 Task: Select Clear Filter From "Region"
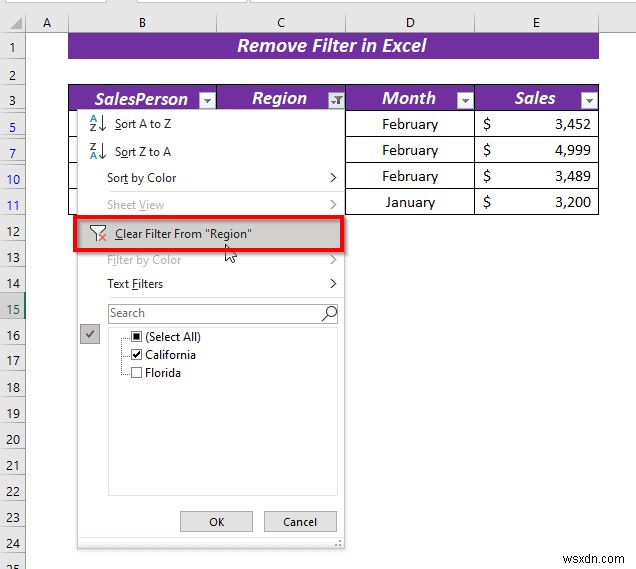tap(211, 234)
